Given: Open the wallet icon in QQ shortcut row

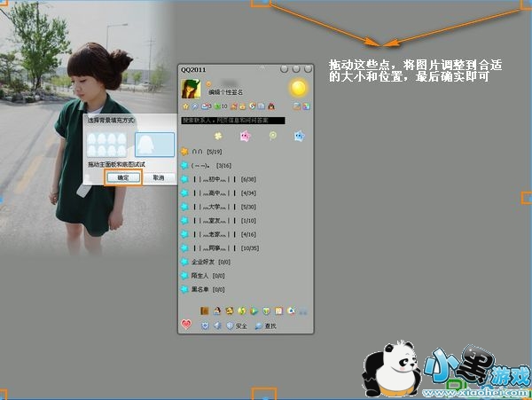Looking at the screenshot, I should click(x=243, y=106).
